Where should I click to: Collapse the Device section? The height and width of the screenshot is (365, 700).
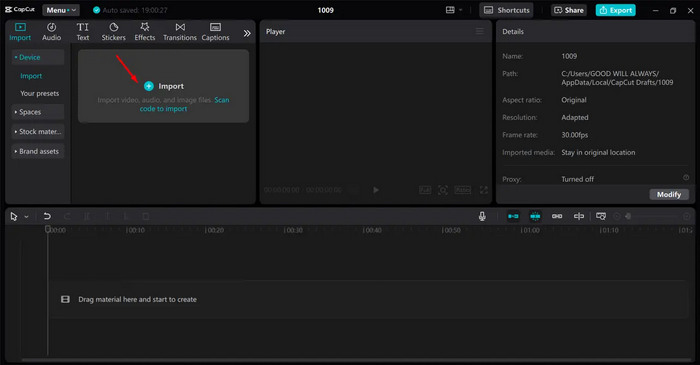[x=38, y=57]
